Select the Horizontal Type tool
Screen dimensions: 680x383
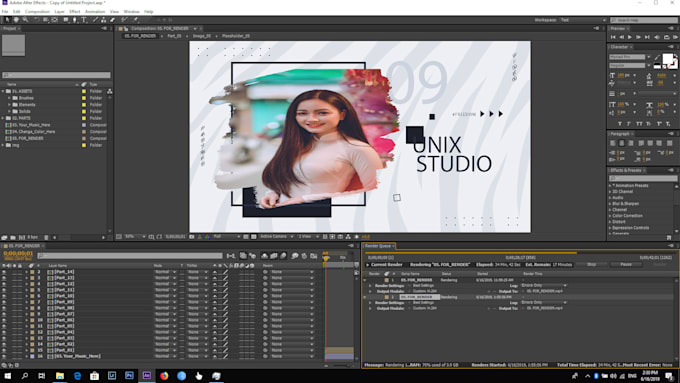click(x=84, y=20)
